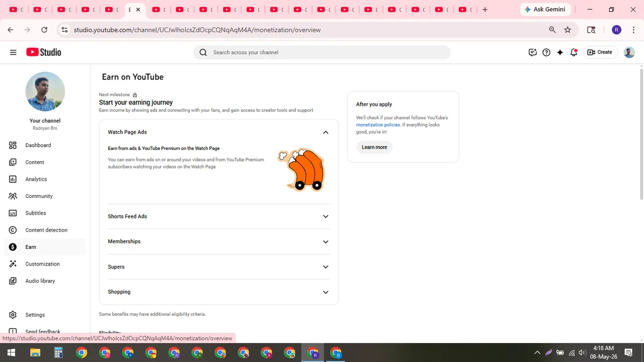The image size is (644, 362).
Task: Open Content detection in the sidebar
Action: pos(45,230)
